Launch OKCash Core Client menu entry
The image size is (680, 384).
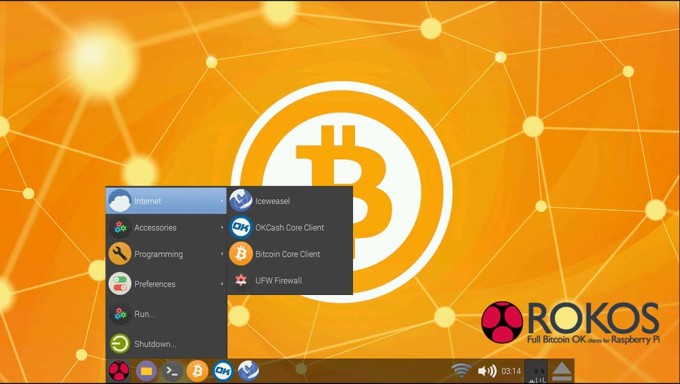pyautogui.click(x=290, y=227)
